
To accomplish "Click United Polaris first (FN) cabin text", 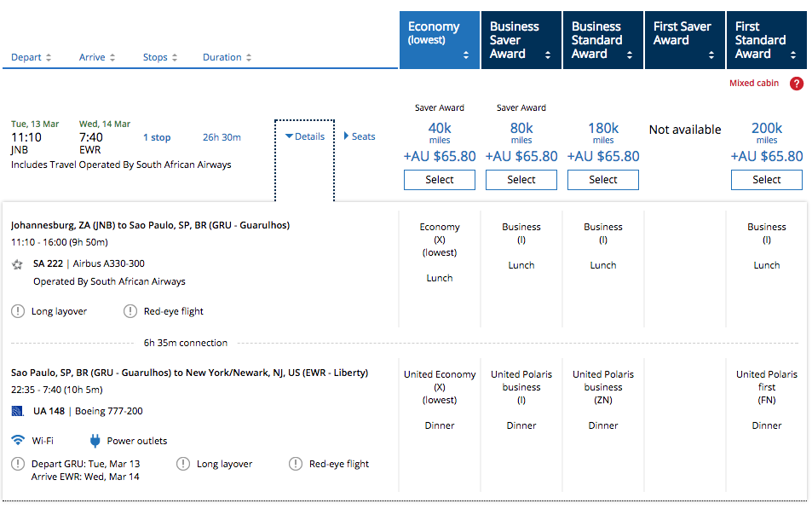I will [x=767, y=387].
